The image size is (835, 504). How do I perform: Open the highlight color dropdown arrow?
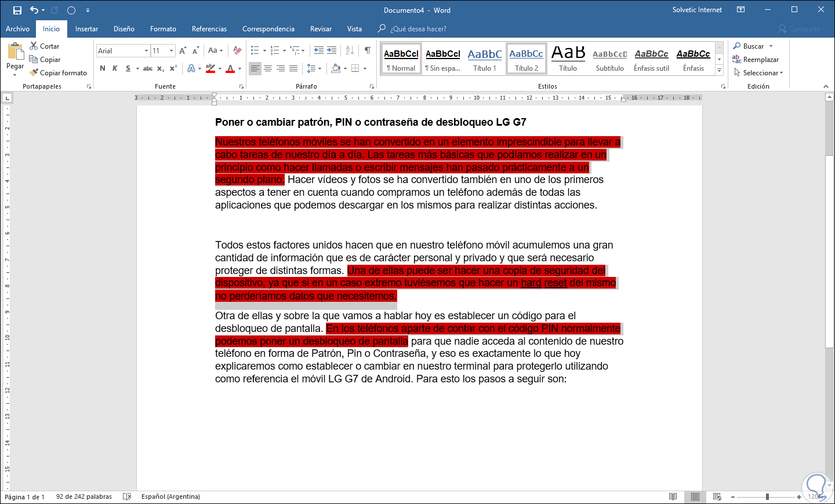tap(220, 69)
